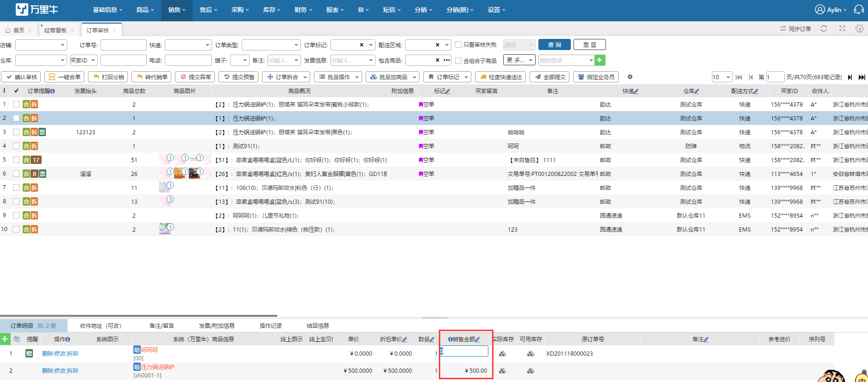Open the 订单类型 dropdown

coord(271,45)
